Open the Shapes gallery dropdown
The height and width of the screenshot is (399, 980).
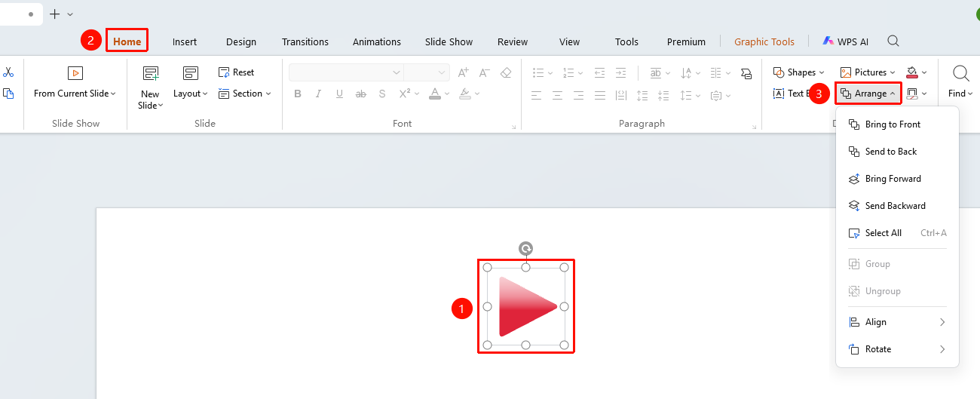pyautogui.click(x=798, y=72)
